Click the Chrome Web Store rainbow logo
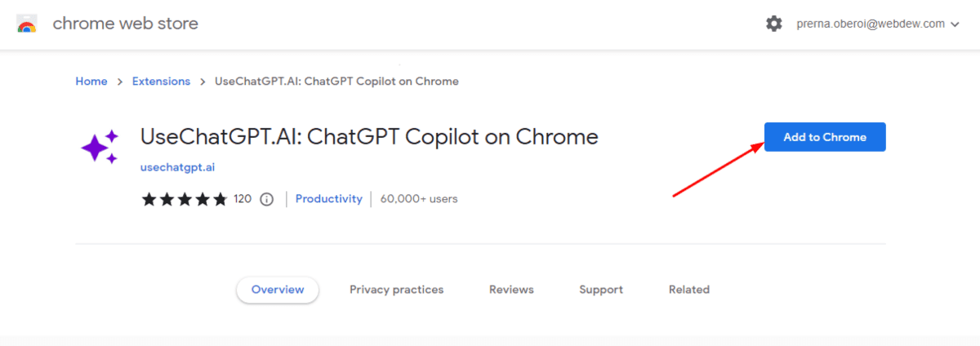 point(26,24)
